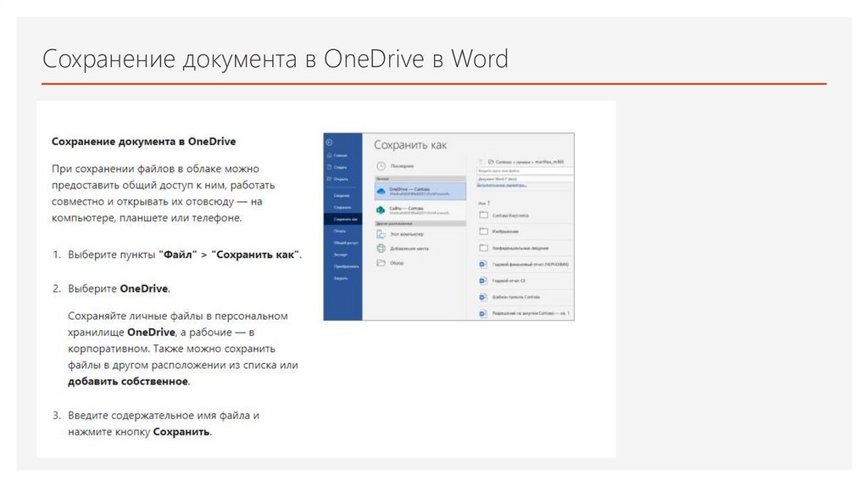Click the back arrow in Word backstage
Screen dimensions: 868x487
pyautogui.click(x=329, y=143)
